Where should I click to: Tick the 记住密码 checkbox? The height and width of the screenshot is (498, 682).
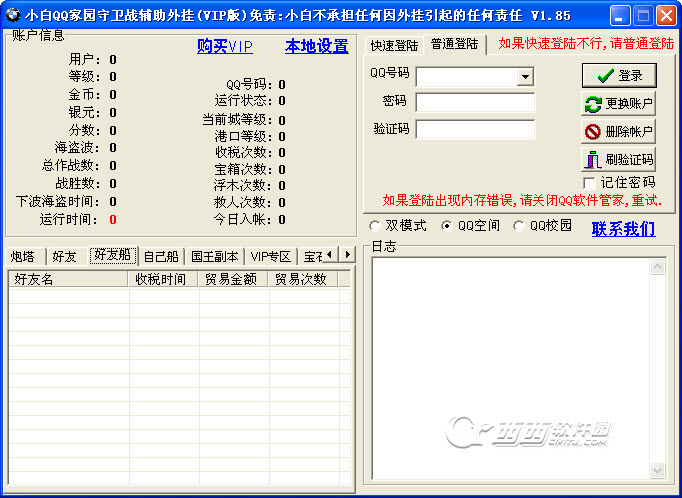(x=589, y=183)
